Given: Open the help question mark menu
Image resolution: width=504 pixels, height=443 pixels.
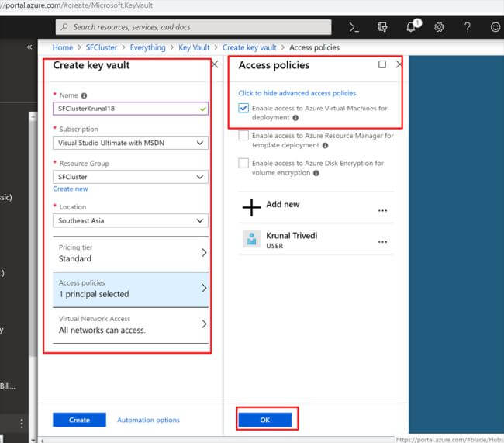Looking at the screenshot, I should tap(468, 27).
